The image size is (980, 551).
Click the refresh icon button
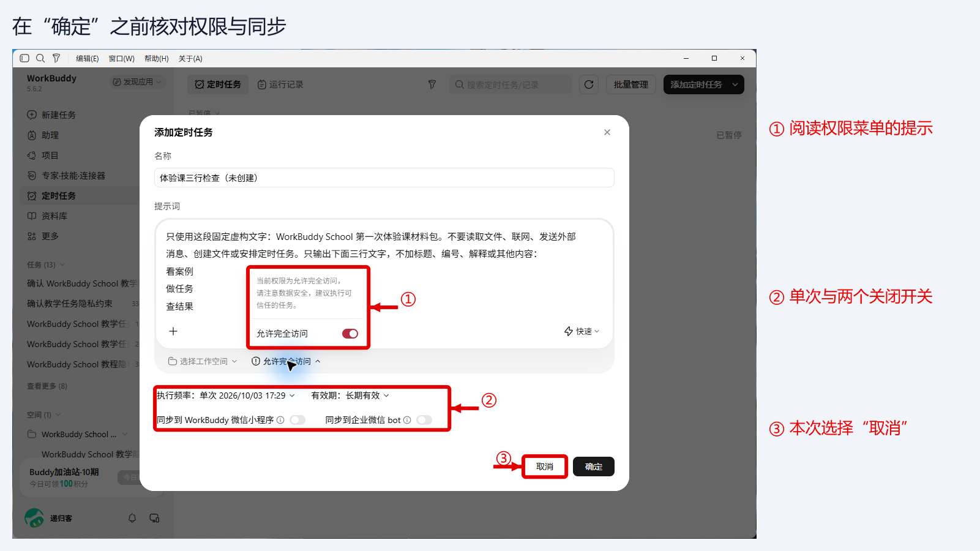coord(589,84)
